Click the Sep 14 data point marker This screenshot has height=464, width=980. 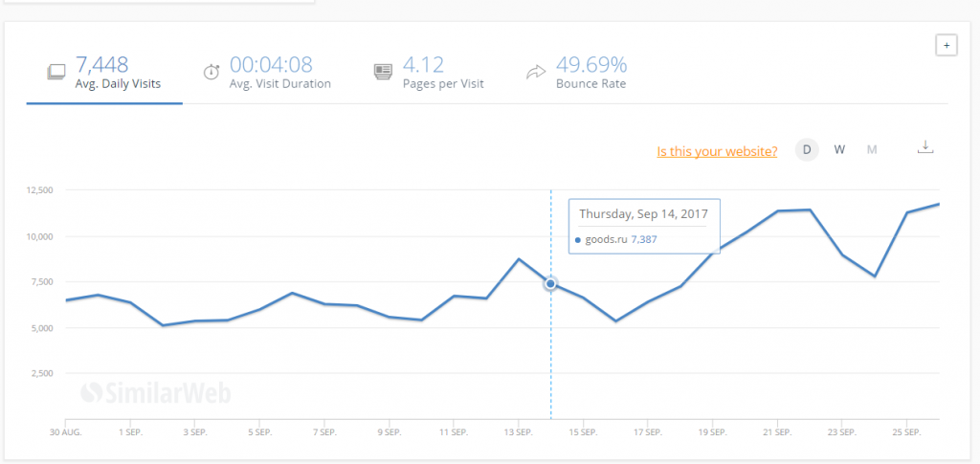[x=550, y=283]
